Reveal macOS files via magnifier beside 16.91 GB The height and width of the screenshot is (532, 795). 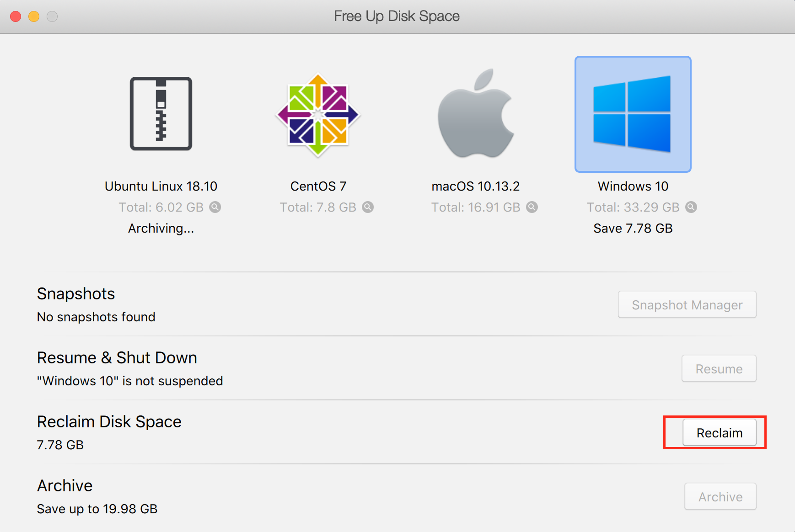tap(532, 207)
